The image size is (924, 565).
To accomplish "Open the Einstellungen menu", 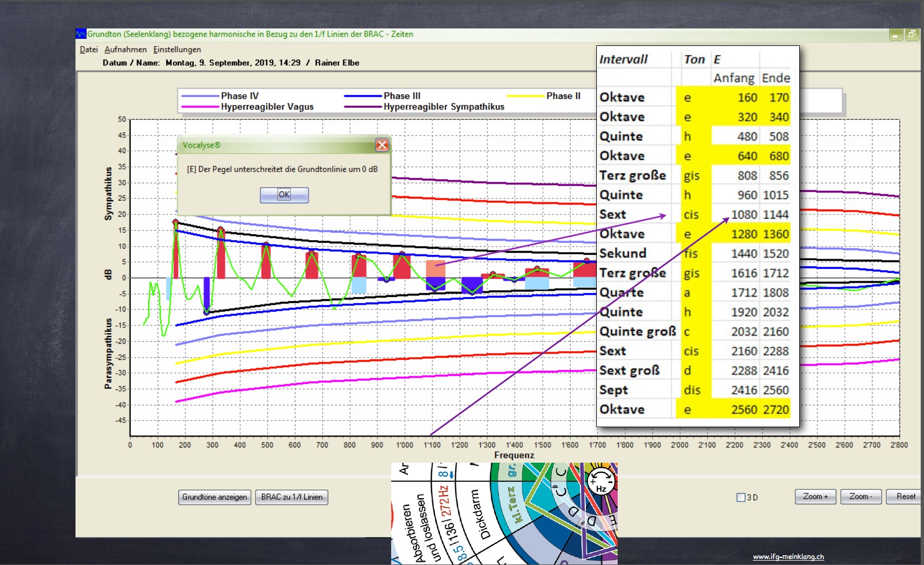I will click(177, 49).
